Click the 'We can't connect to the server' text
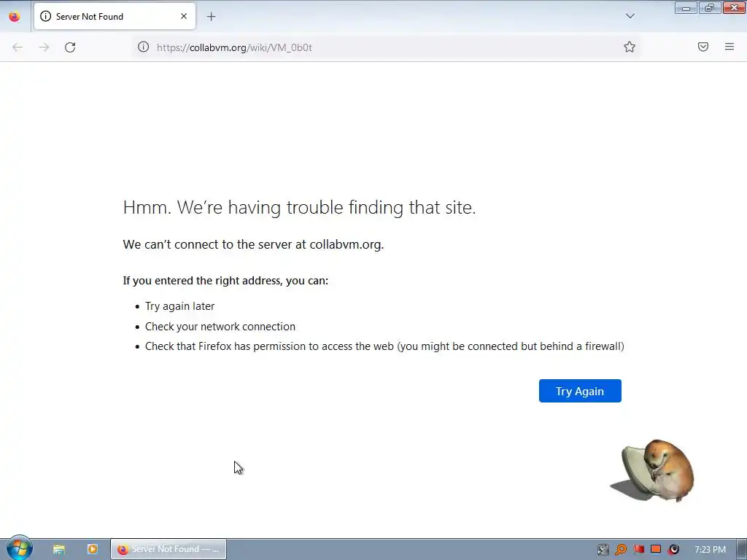The image size is (747, 560). click(253, 244)
